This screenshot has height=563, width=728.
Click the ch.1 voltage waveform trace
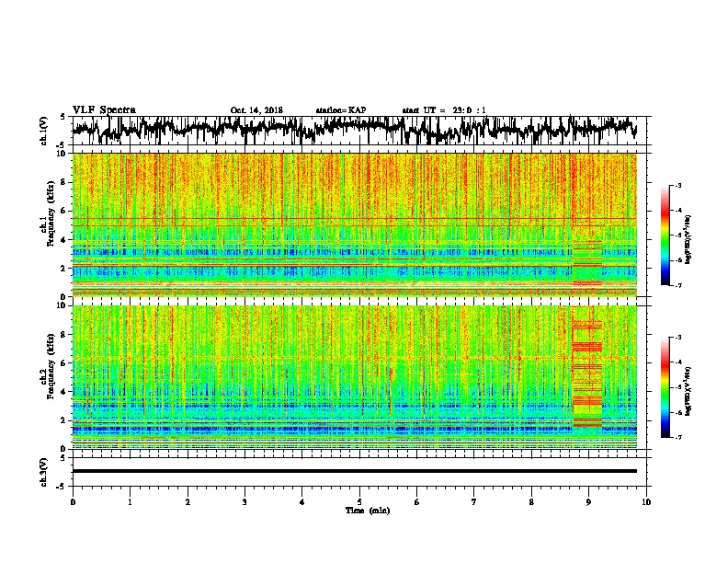click(x=354, y=130)
